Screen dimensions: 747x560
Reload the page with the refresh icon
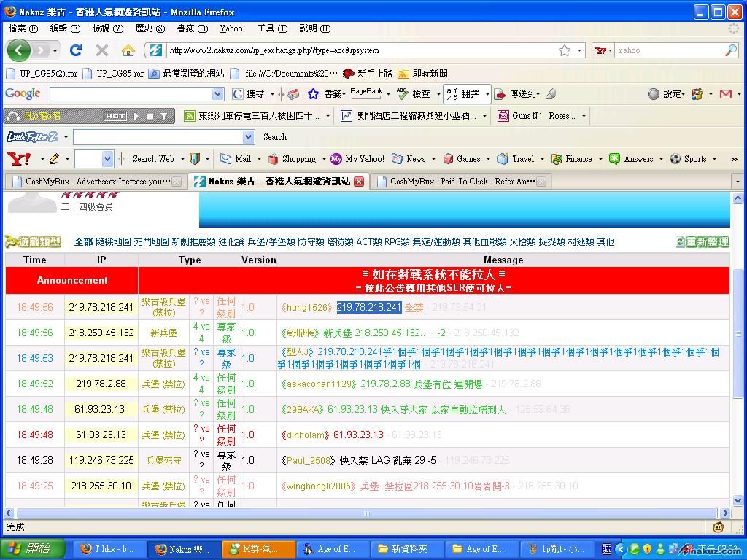click(x=75, y=50)
